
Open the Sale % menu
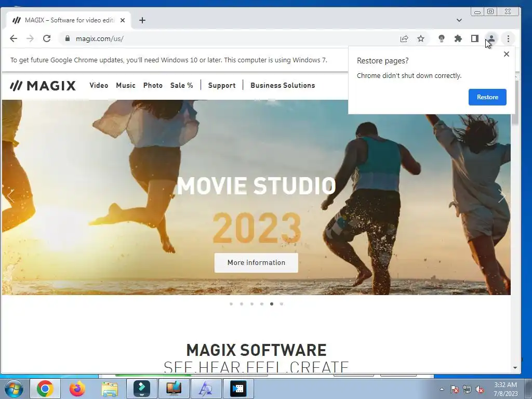click(x=181, y=86)
